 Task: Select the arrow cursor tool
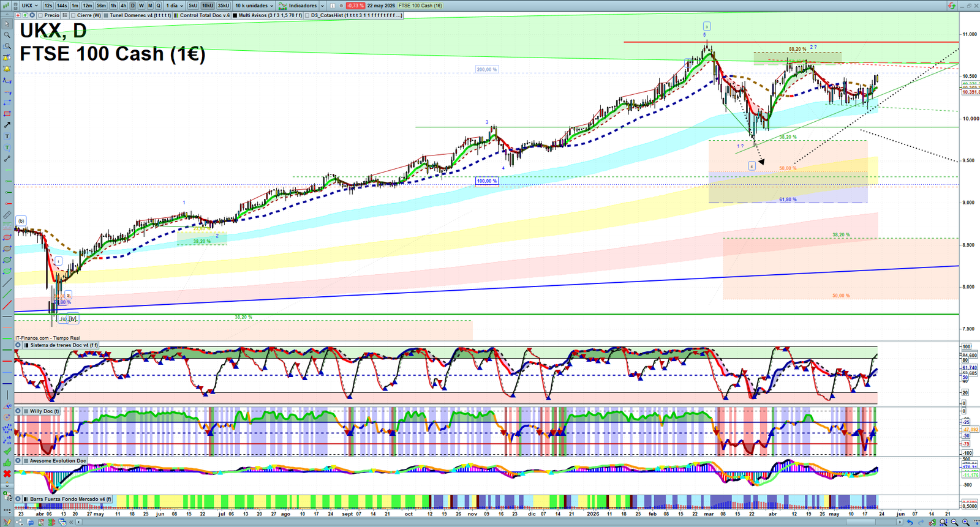click(x=7, y=24)
